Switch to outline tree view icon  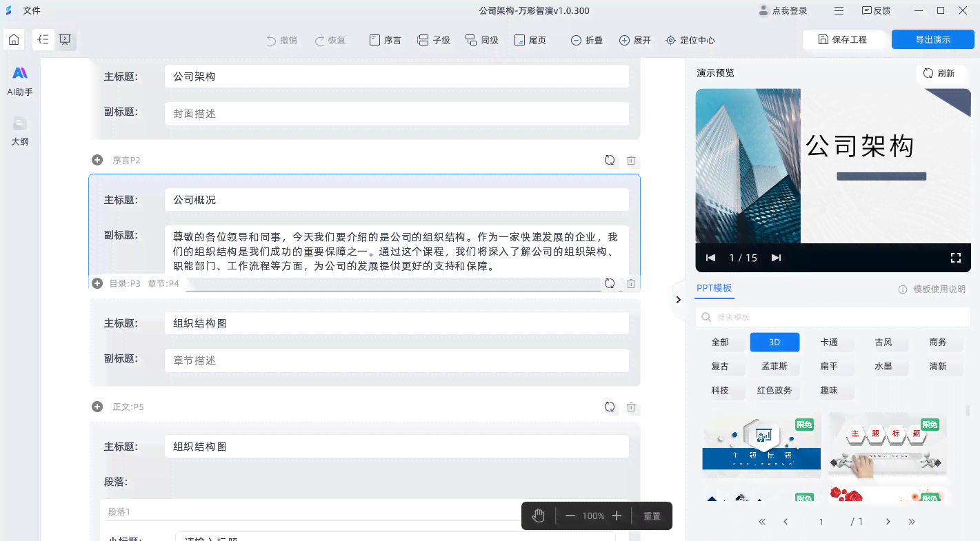coord(43,40)
